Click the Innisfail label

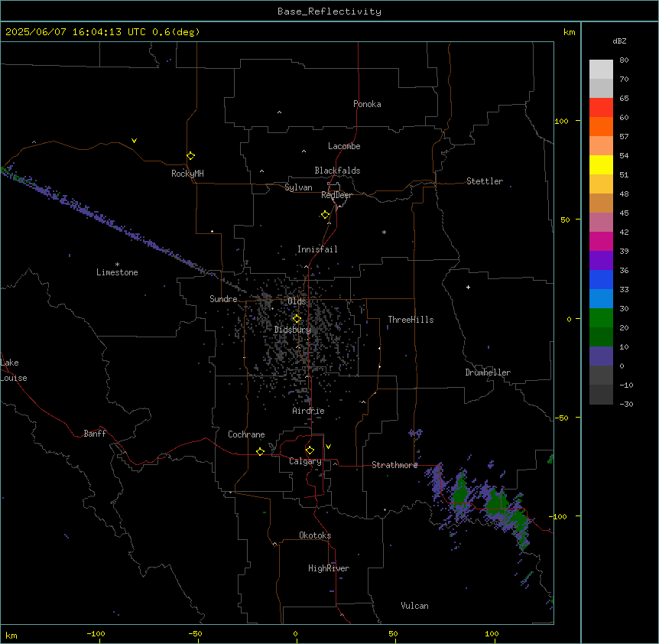[x=317, y=249]
